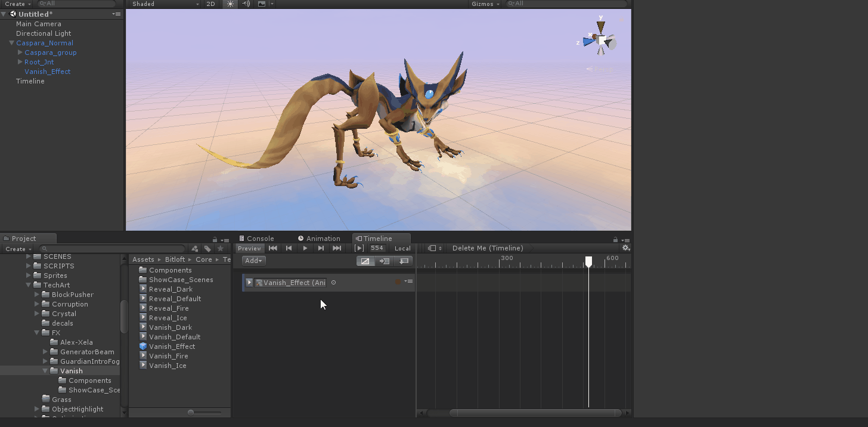This screenshot has height=427, width=868.
Task: Go to previous frame in Timeline
Action: click(x=289, y=248)
